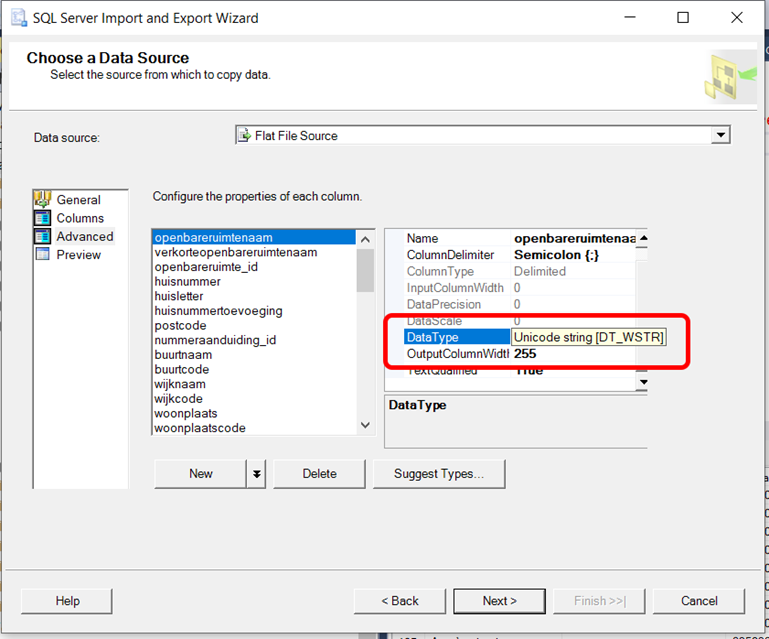Open the New button dropdown arrow
The width and height of the screenshot is (769, 639).
[x=256, y=474]
